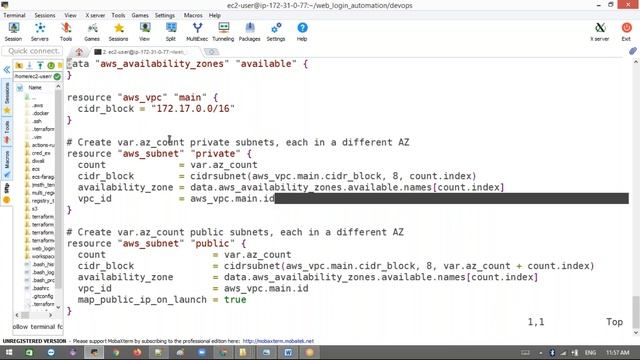640x360 pixels.
Task: Open the Help menu in menu bar
Action: [215, 15]
